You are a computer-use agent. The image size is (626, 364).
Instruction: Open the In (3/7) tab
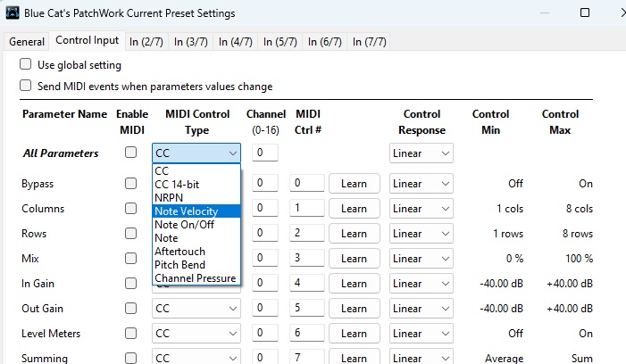(191, 42)
